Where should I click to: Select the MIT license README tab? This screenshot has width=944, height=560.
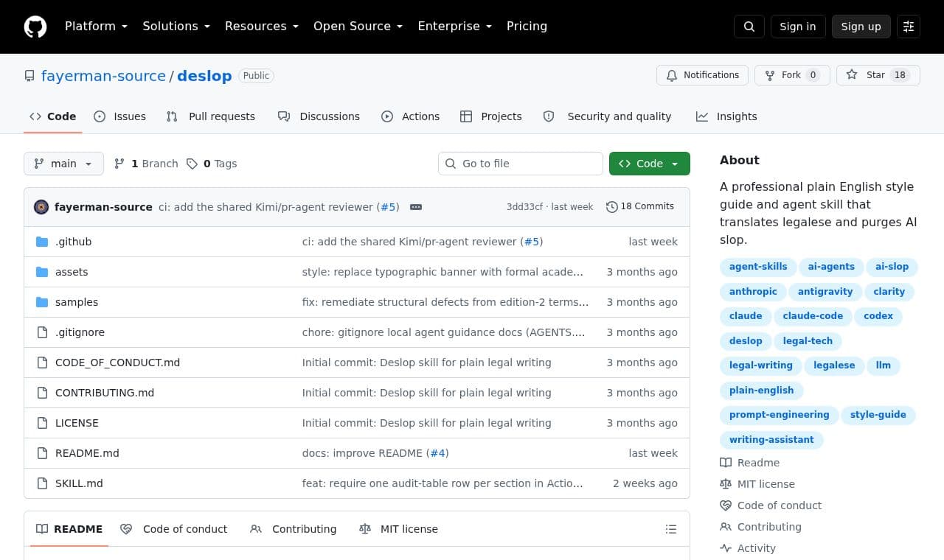pyautogui.click(x=398, y=529)
